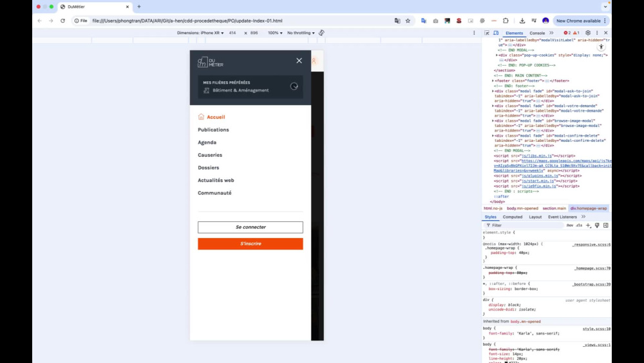Select the Event Listeners tab
This screenshot has height=363, width=644.
pyautogui.click(x=562, y=217)
